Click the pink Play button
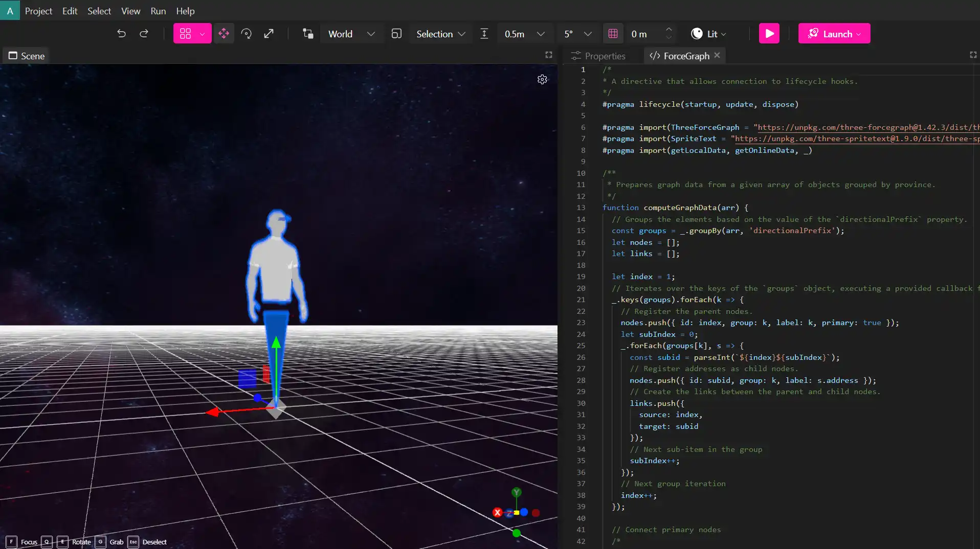 (x=769, y=34)
